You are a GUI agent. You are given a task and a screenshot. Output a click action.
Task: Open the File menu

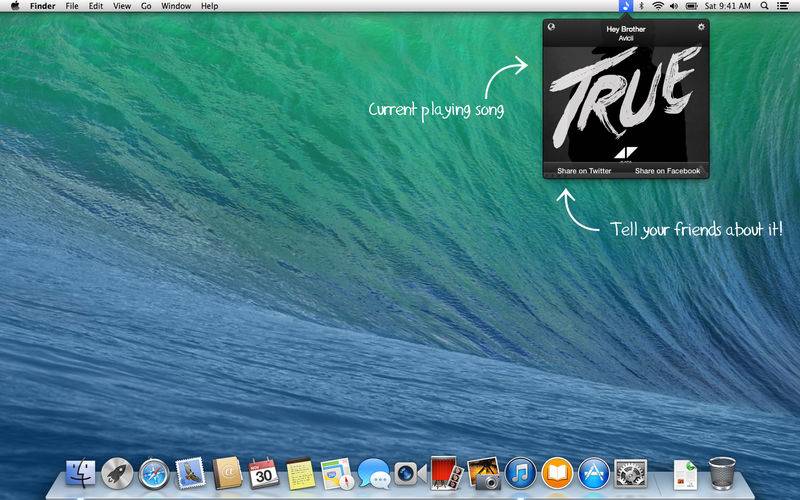72,6
